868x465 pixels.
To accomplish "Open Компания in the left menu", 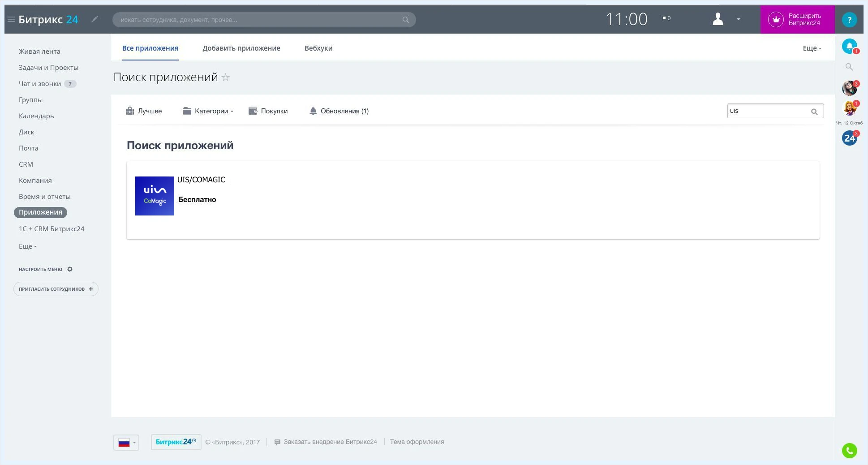I will pos(35,181).
